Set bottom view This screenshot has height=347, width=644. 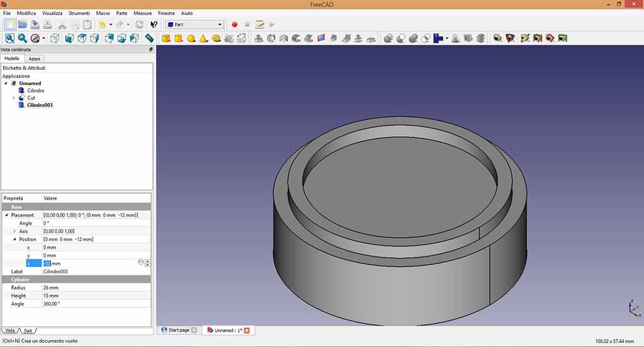[x=121, y=38]
